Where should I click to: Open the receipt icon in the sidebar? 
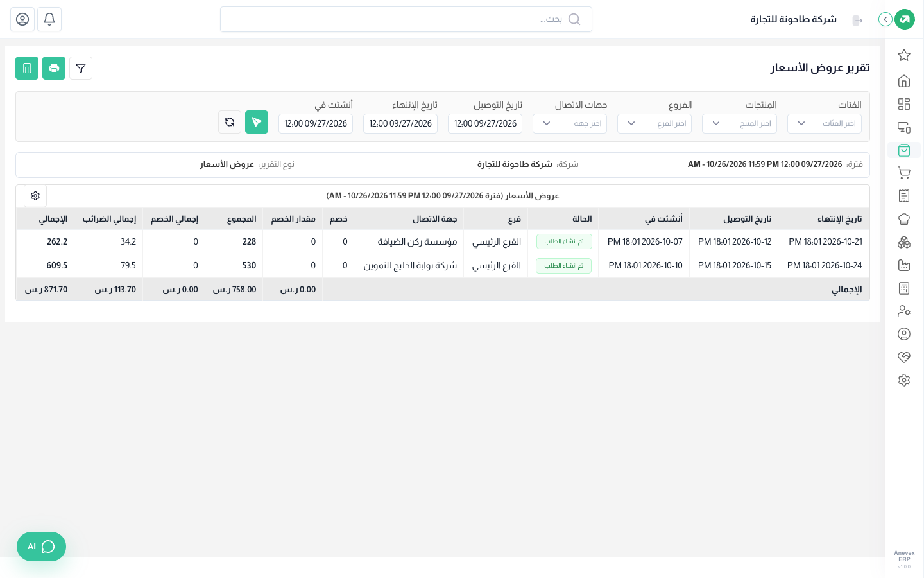pyautogui.click(x=904, y=196)
